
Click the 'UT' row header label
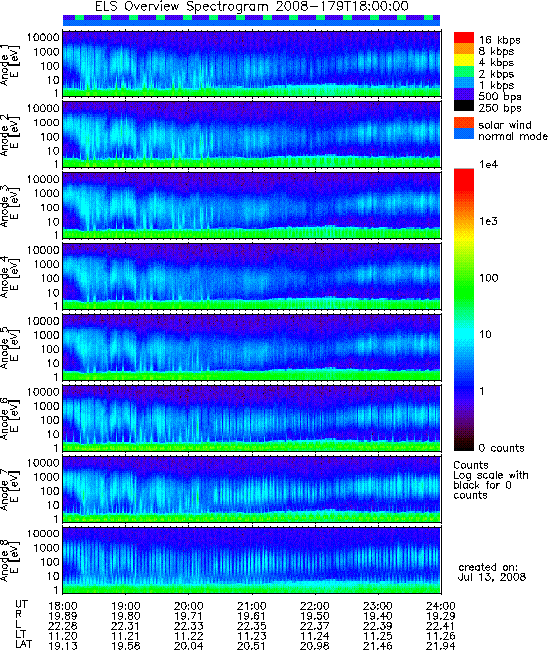(21, 604)
